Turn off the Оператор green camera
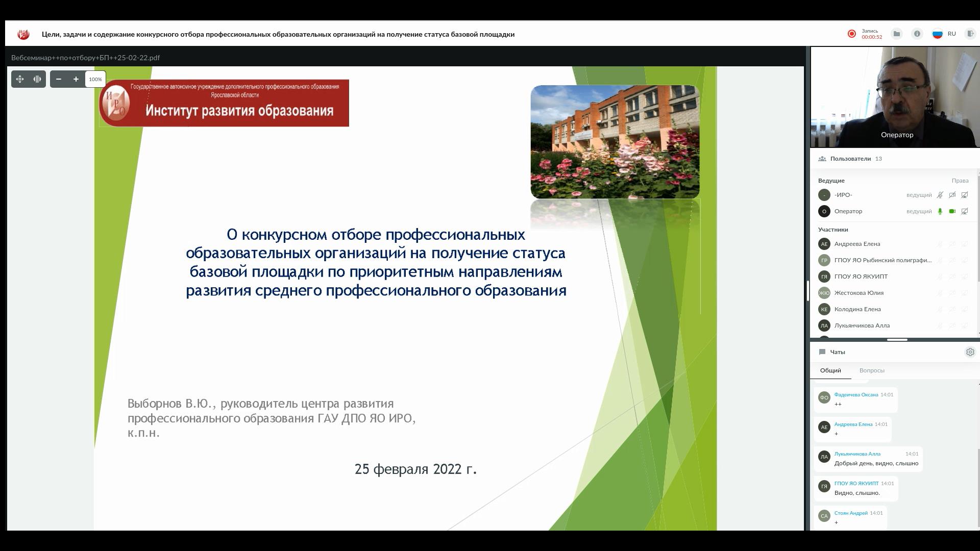The width and height of the screenshot is (980, 551). (x=952, y=211)
